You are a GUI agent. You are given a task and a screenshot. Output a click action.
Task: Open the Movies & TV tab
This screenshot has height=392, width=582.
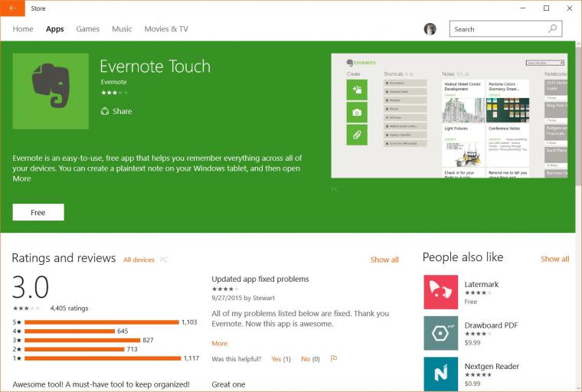166,29
